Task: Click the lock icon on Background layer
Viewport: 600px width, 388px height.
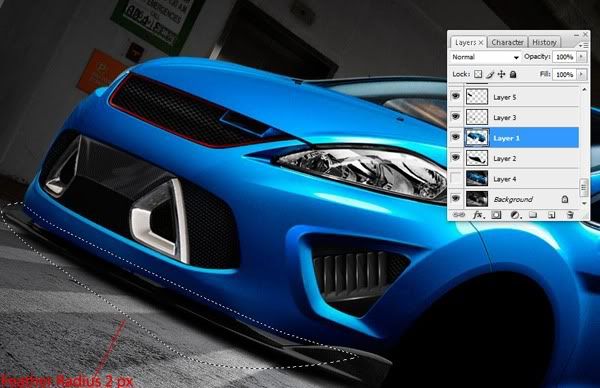Action: [x=565, y=199]
